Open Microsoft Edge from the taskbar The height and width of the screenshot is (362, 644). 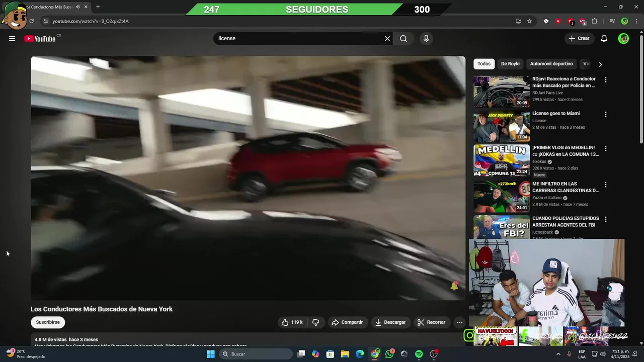click(x=360, y=354)
